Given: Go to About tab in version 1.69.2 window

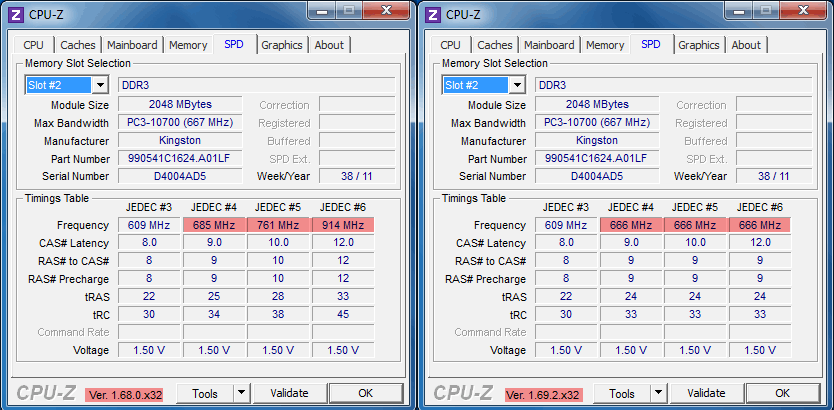Looking at the screenshot, I should [x=746, y=45].
